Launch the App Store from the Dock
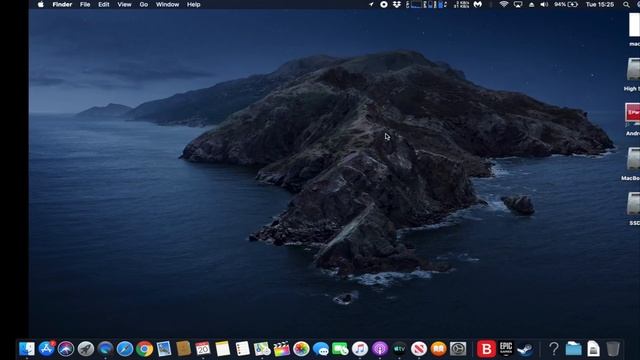The image size is (640, 360). pyautogui.click(x=47, y=349)
